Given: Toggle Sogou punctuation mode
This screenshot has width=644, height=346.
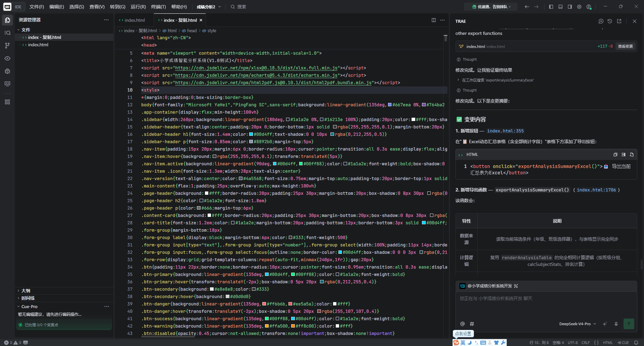Looking at the screenshot, I should tap(476, 343).
